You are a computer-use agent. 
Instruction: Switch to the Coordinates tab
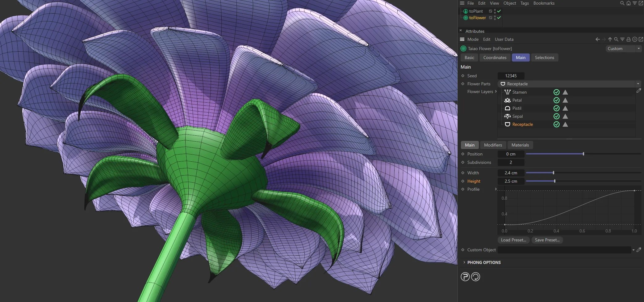pyautogui.click(x=495, y=57)
